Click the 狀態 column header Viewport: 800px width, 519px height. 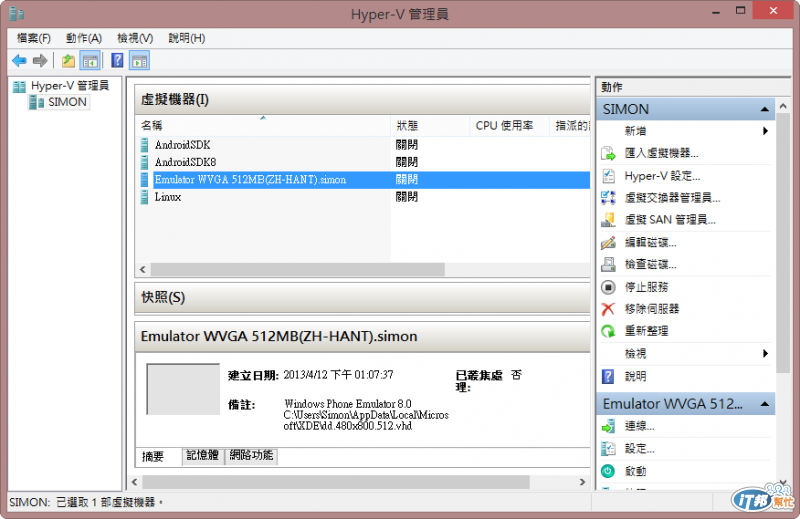click(430, 126)
